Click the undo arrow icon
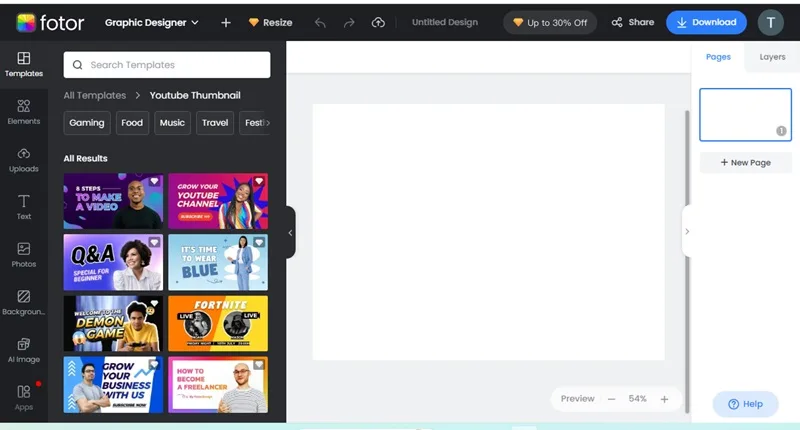This screenshot has width=800, height=430. (320, 22)
